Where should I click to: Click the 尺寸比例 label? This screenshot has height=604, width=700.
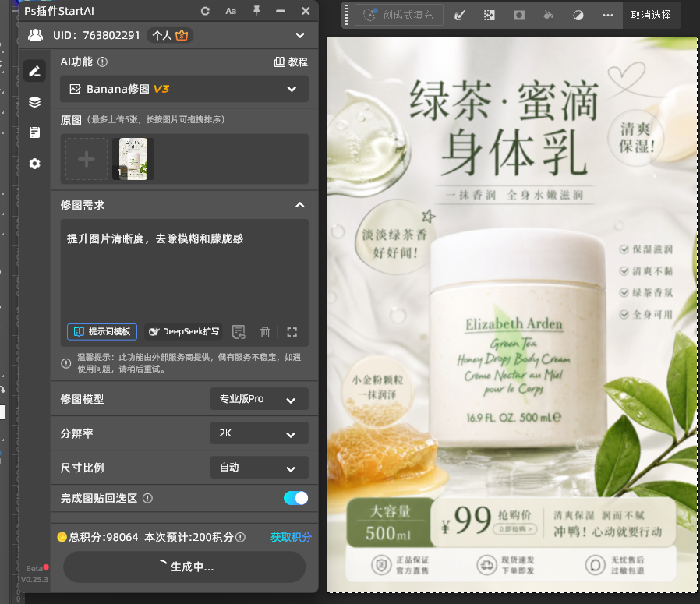pos(82,468)
